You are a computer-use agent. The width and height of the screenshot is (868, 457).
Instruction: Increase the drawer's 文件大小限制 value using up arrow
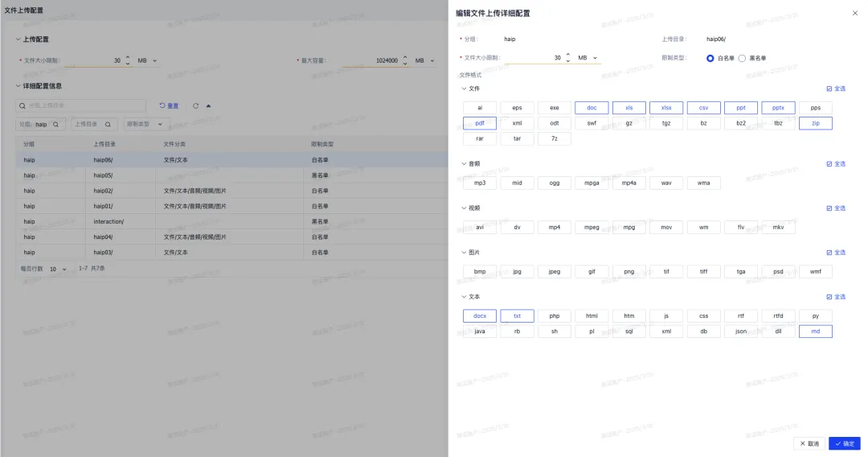coord(568,55)
